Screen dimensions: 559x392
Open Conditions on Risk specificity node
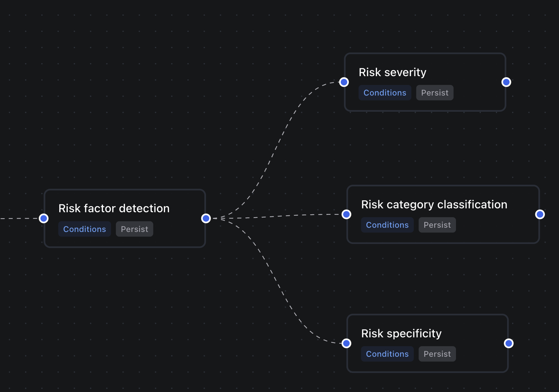pos(387,354)
